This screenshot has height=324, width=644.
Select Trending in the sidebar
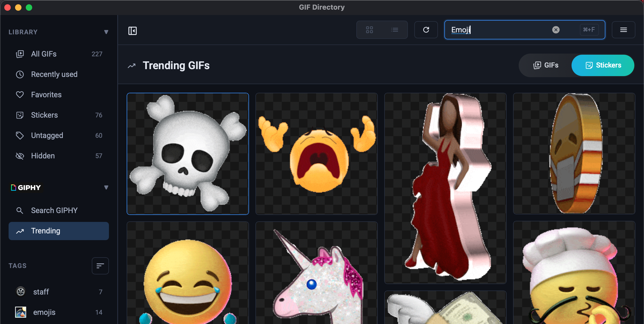(x=58, y=231)
